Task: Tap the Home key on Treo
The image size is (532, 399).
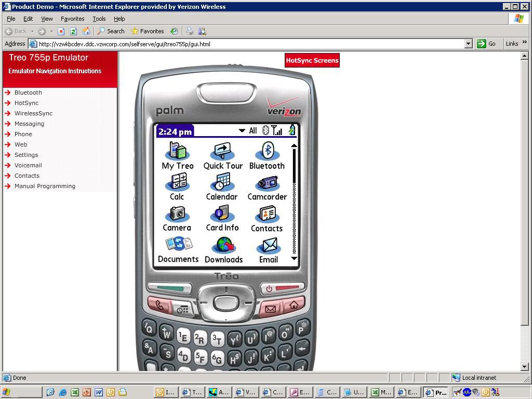Action: 294,304
